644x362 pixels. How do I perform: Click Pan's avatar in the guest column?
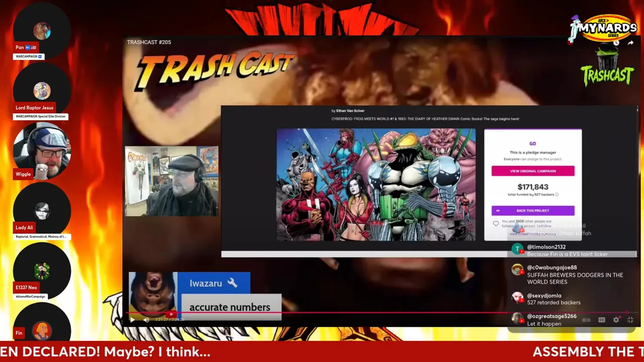click(x=42, y=31)
